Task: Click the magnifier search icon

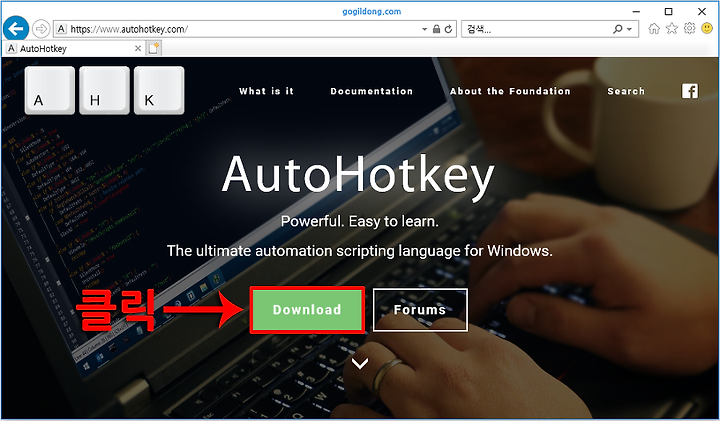Action: tap(618, 29)
